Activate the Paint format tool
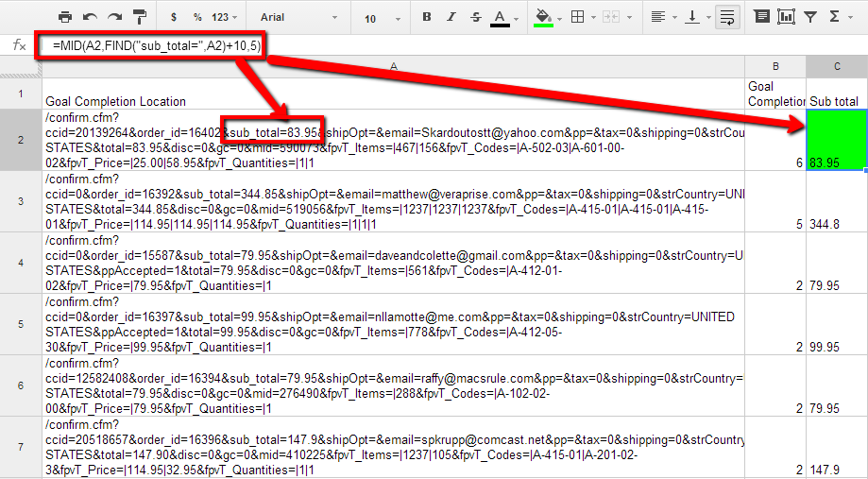Image resolution: width=868 pixels, height=479 pixels. pyautogui.click(x=140, y=17)
